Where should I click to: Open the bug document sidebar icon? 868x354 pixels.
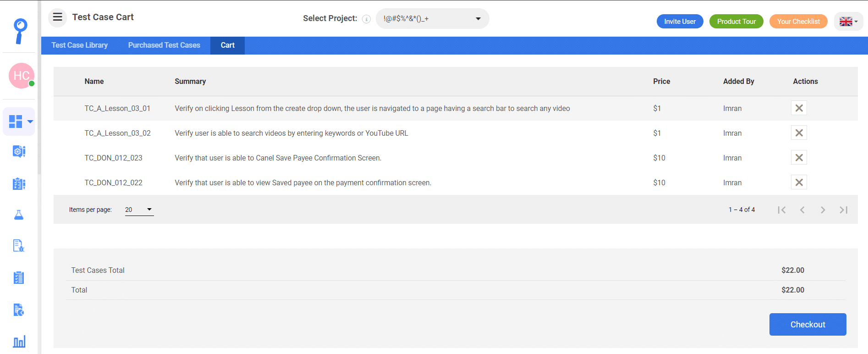[x=19, y=246]
